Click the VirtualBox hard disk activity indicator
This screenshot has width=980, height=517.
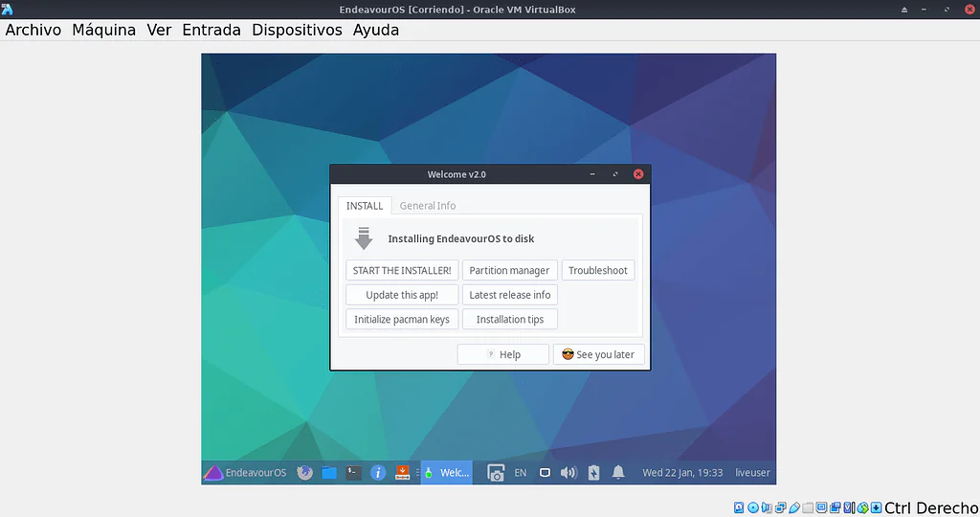(739, 507)
